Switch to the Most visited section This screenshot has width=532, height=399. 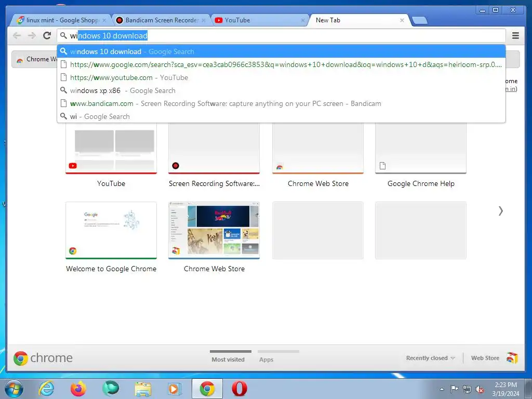click(x=228, y=360)
